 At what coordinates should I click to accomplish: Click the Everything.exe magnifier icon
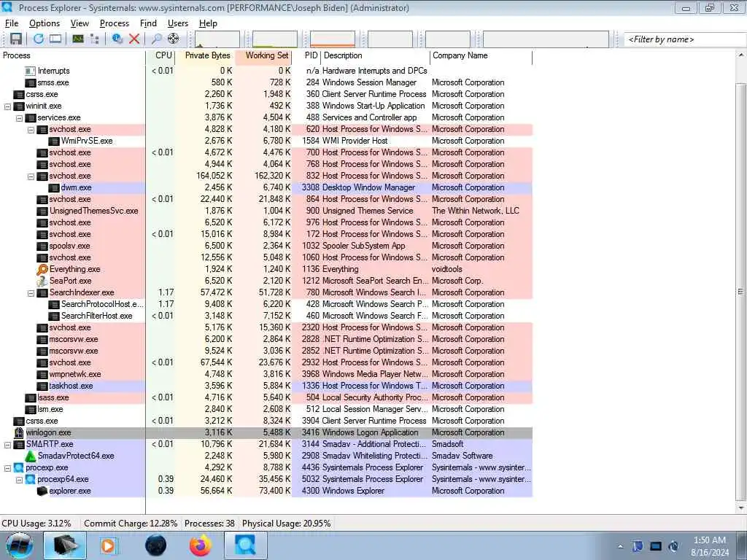coord(42,270)
